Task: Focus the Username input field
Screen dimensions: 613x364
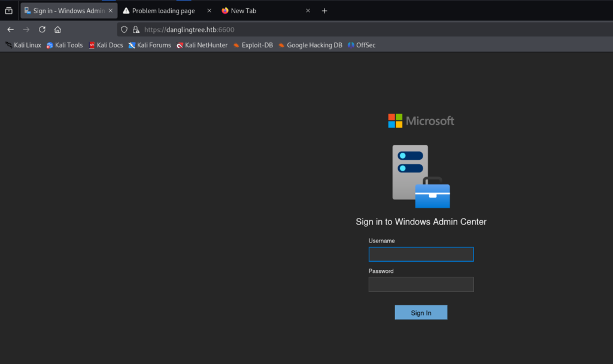Action: [x=421, y=254]
